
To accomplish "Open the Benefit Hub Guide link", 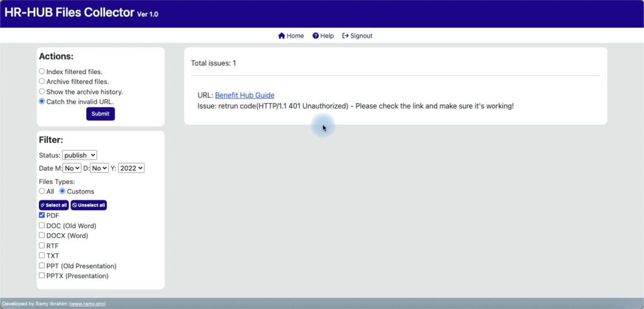I will (x=245, y=95).
